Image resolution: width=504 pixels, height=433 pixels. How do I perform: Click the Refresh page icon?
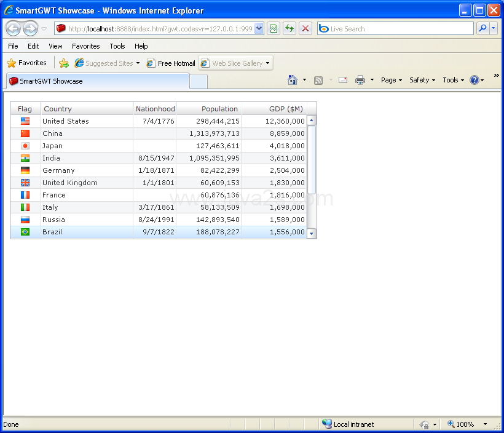click(289, 29)
